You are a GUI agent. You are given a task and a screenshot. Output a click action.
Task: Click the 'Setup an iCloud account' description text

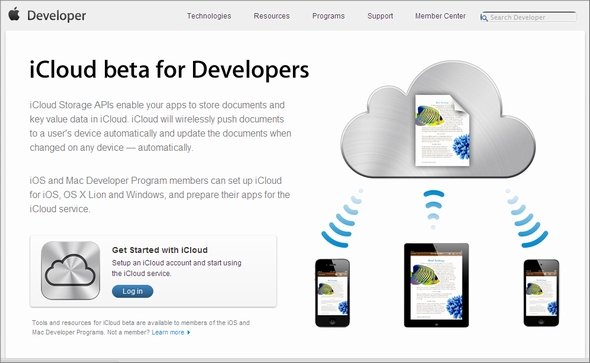point(176,268)
